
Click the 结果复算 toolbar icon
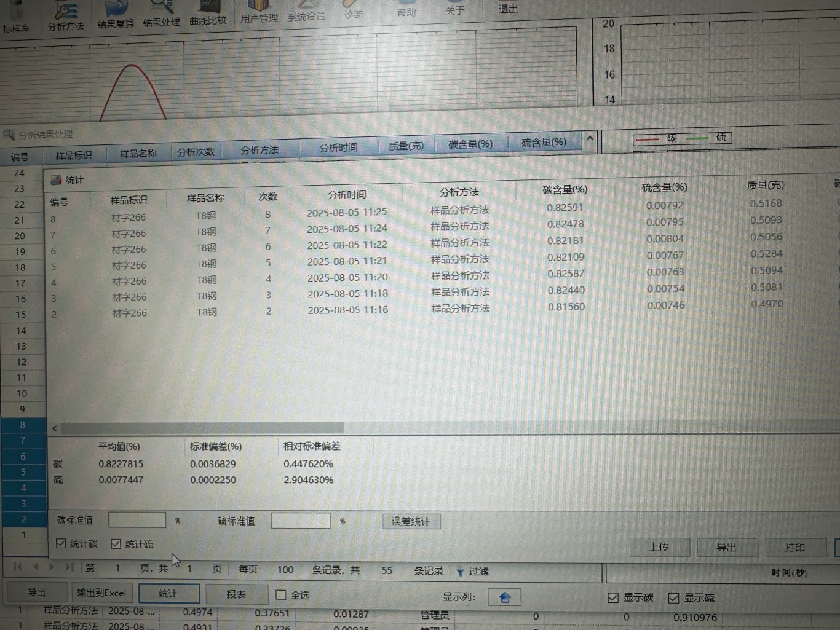(115, 15)
